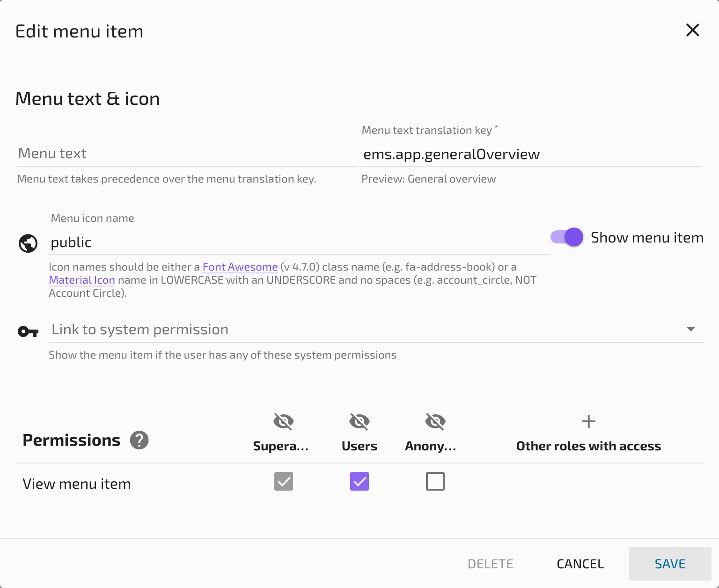Click the CANCEL button

[x=580, y=564]
